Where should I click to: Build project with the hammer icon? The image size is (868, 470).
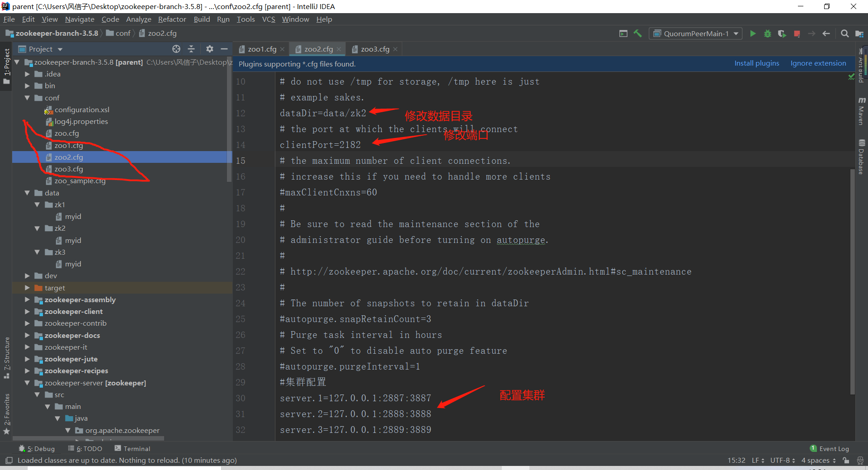[638, 33]
